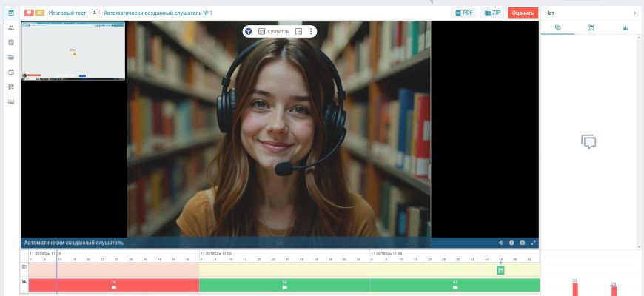Toggle picture-in-picture mode on video

pos(298,31)
